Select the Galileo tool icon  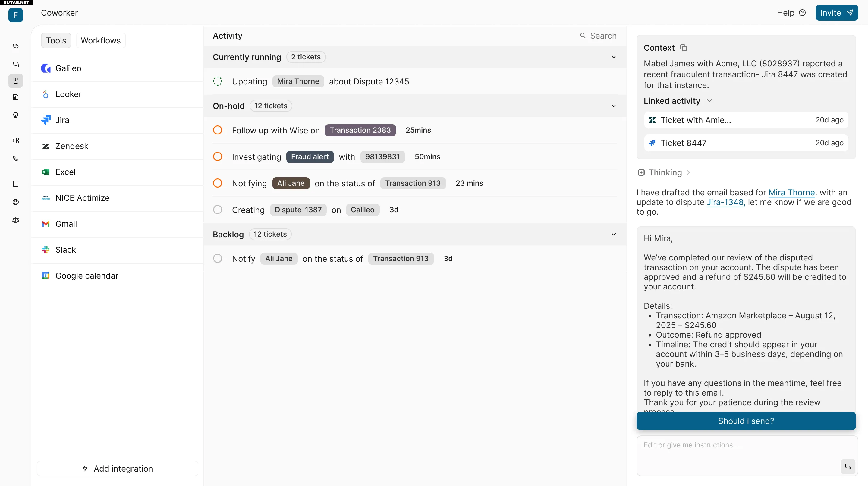pyautogui.click(x=46, y=68)
